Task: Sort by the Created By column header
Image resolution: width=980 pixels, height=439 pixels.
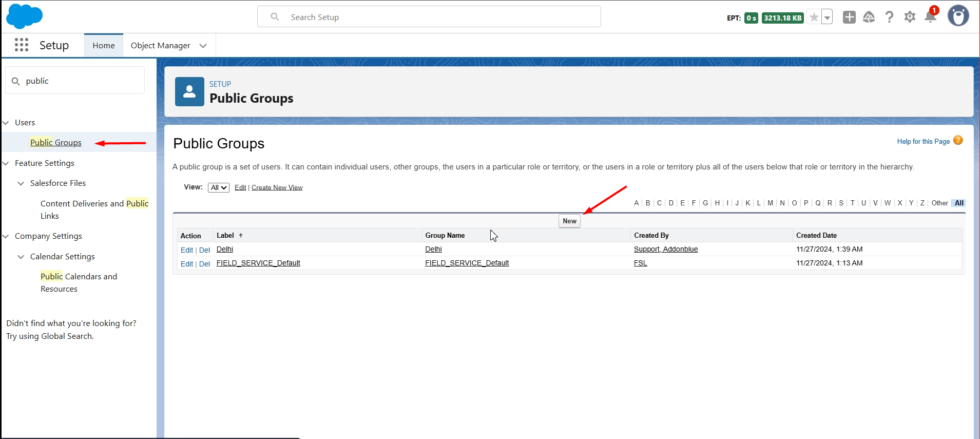Action: coord(651,235)
